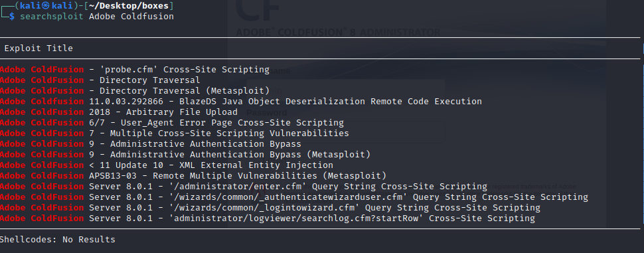Viewport: 644px width, 253px height.
Task: Click the 'searchsploit Adobe Coldfusion' command text
Action: click(x=97, y=17)
